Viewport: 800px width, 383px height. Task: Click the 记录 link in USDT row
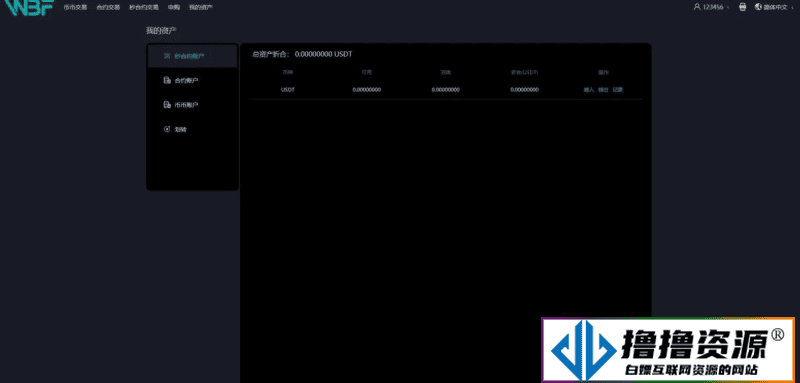tap(618, 90)
